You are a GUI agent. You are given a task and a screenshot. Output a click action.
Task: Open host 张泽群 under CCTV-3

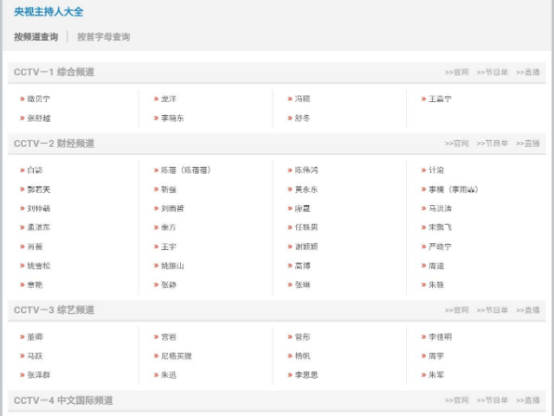tap(39, 375)
